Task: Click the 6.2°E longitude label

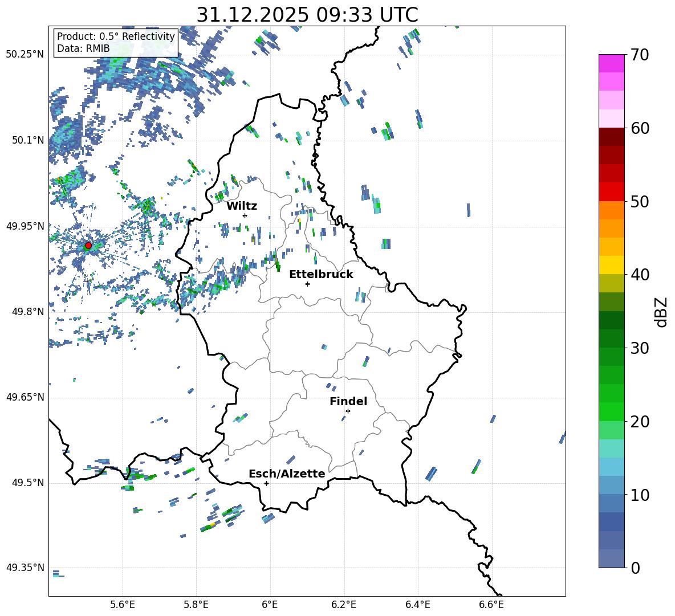Action: pyautogui.click(x=344, y=605)
